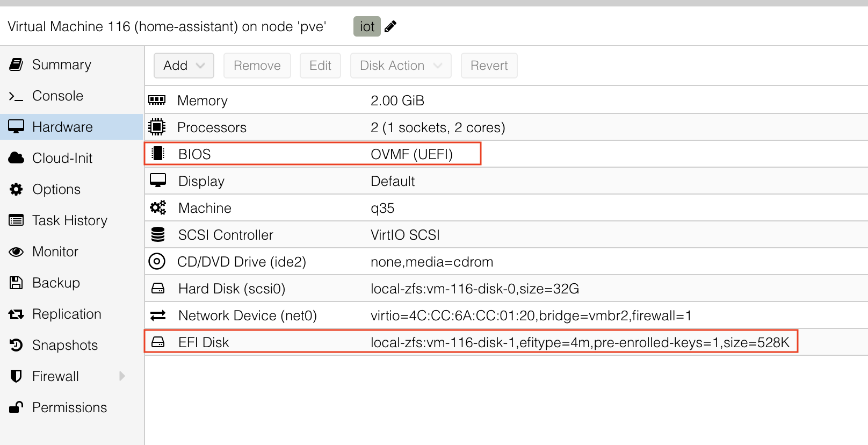Click the CD/DVD Drive disc icon
This screenshot has width=868, height=445.
[x=157, y=262]
